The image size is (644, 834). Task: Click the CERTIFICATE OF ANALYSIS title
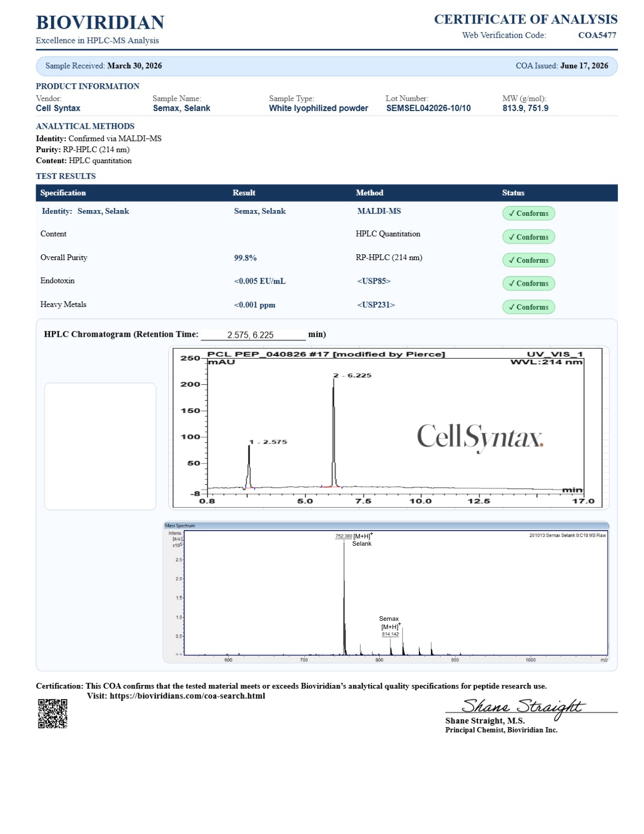click(x=526, y=19)
